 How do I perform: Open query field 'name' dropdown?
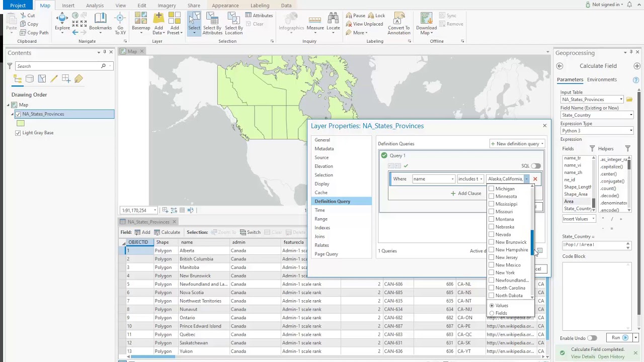452,179
